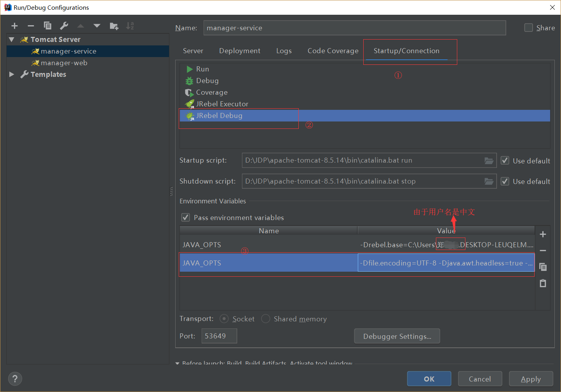The image size is (561, 392).
Task: Switch to the Deployment tab
Action: point(240,51)
